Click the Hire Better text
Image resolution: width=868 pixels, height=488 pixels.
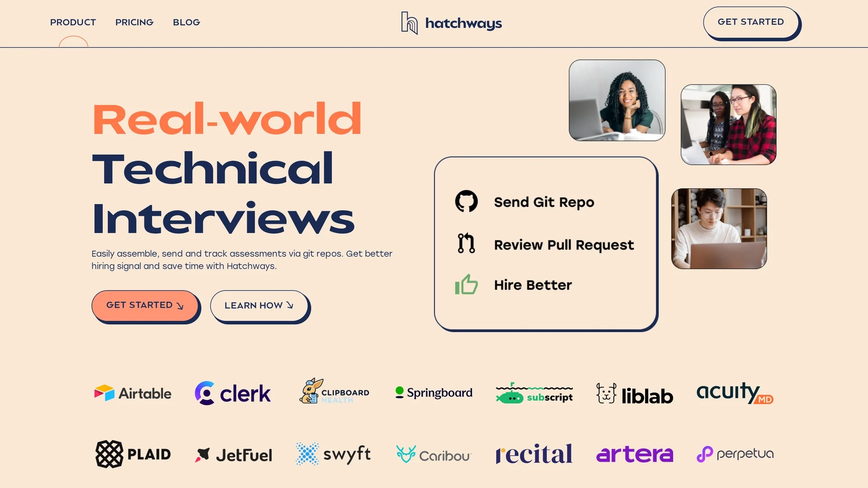coord(533,285)
